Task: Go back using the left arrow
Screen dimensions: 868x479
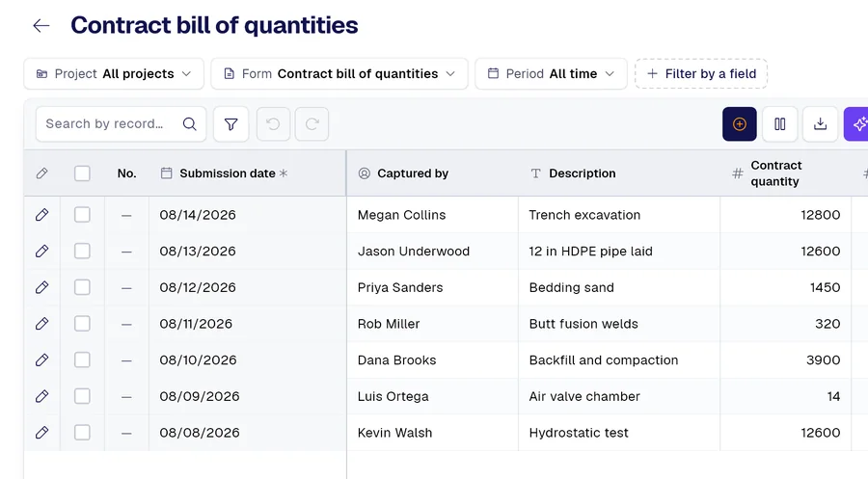Action: pos(41,25)
